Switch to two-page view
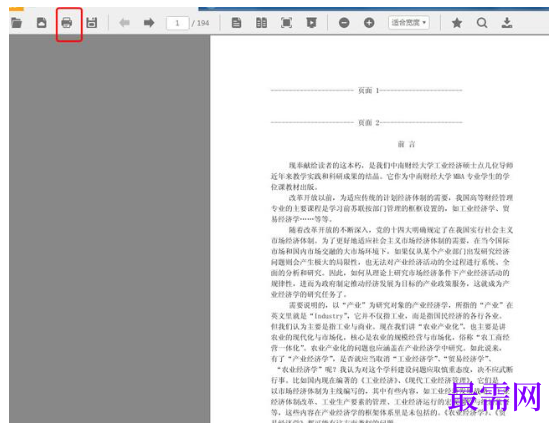The width and height of the screenshot is (560, 428). 261,23
